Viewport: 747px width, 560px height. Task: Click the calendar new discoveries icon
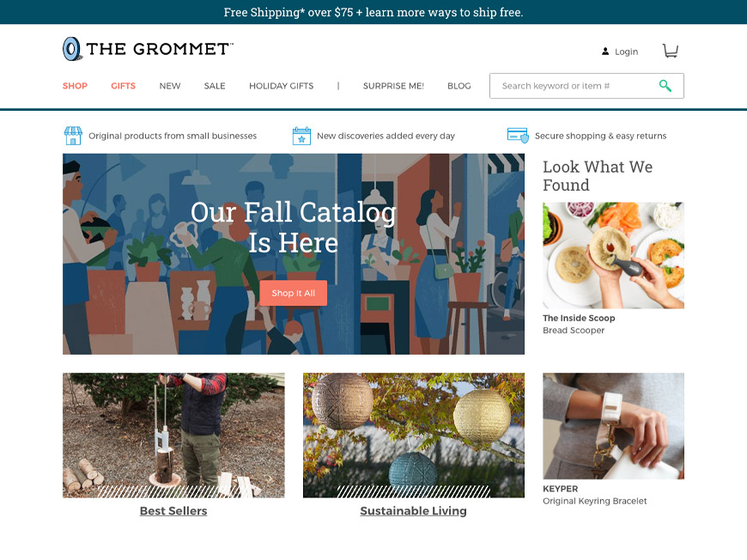(301, 136)
